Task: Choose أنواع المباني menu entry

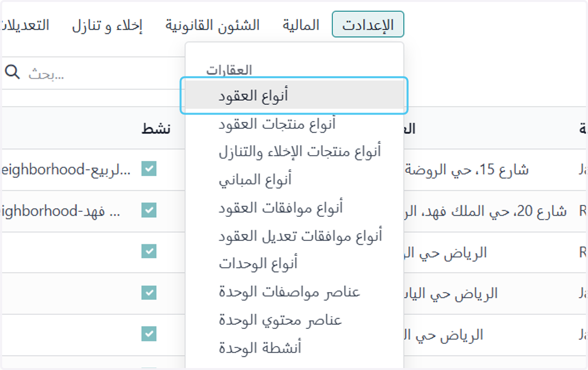Action: pyautogui.click(x=294, y=180)
